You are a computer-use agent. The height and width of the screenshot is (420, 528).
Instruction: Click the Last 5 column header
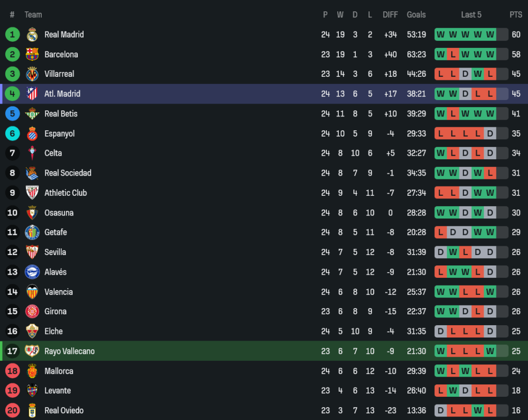[471, 14]
